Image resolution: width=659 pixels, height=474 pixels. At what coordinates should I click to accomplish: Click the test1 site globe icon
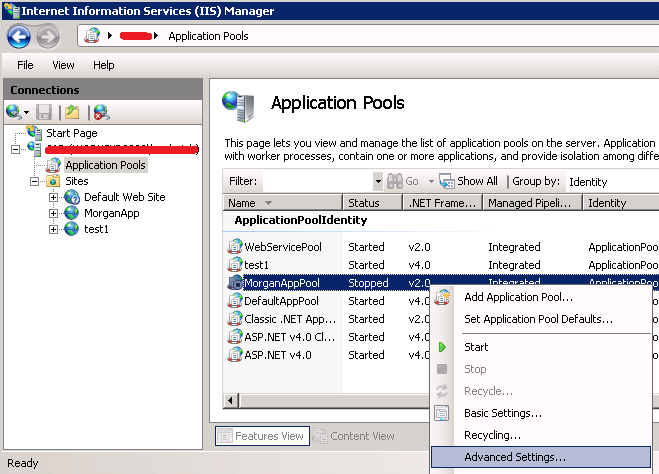[71, 229]
